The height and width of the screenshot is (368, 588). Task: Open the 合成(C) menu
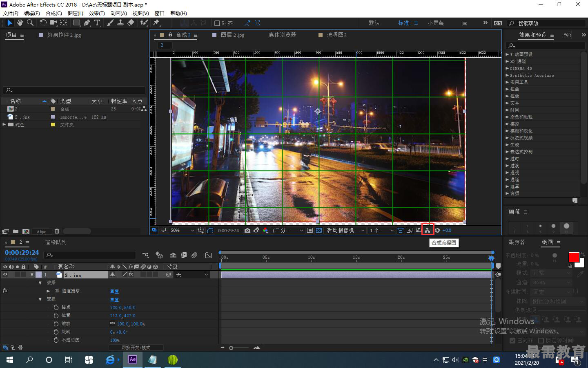coord(54,13)
